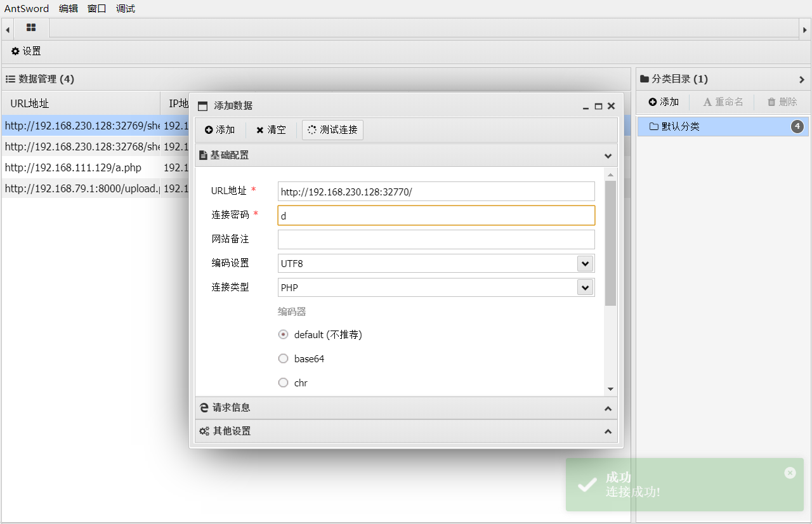
Task: Open the 调试 menu
Action: (125, 9)
